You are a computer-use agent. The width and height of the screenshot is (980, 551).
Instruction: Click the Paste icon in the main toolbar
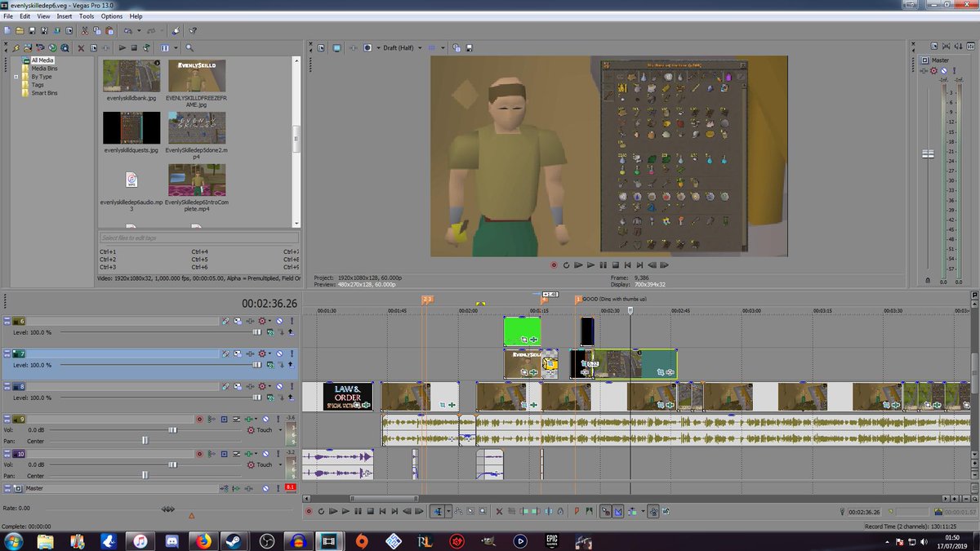(109, 30)
